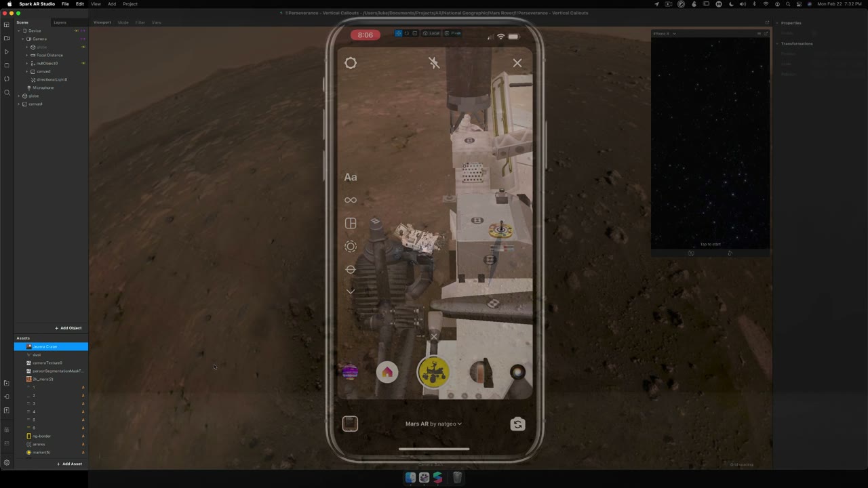Open the patch editor icon in the left sidebar
The height and width of the screenshot is (488, 868).
7,396
